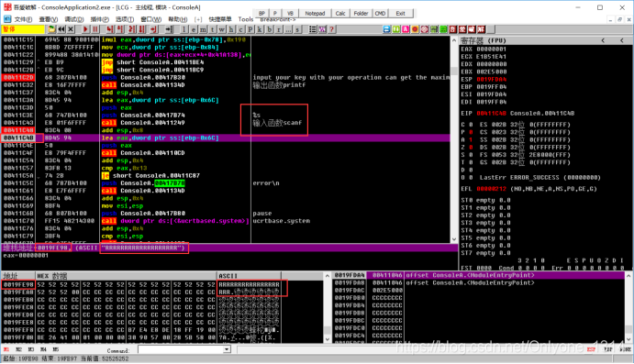634x364 pixels.
Task: Click the CMD quick button
Action: 380,14
